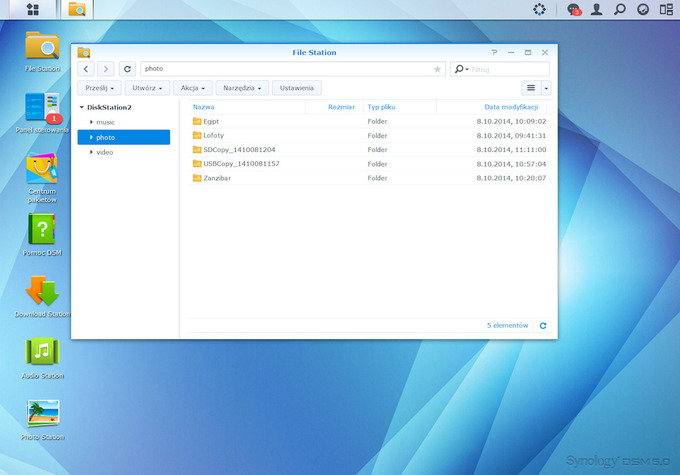Sort by Typ pliku column header
This screenshot has width=680, height=475.
381,107
